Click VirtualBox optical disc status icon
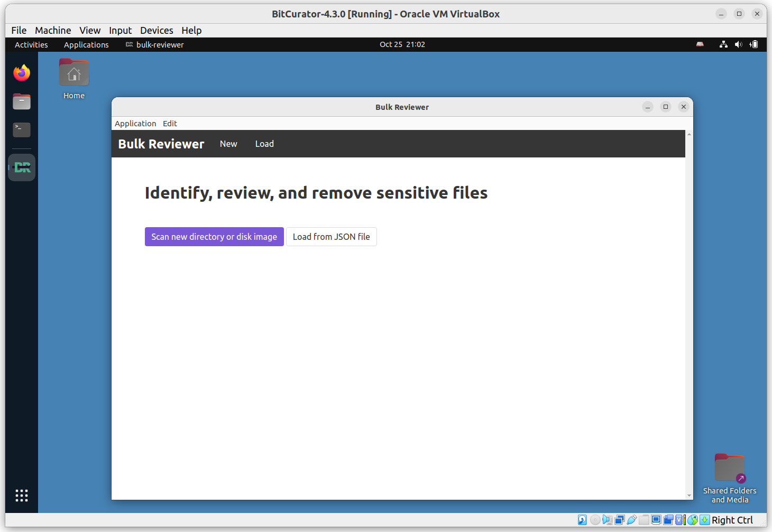 (x=595, y=520)
